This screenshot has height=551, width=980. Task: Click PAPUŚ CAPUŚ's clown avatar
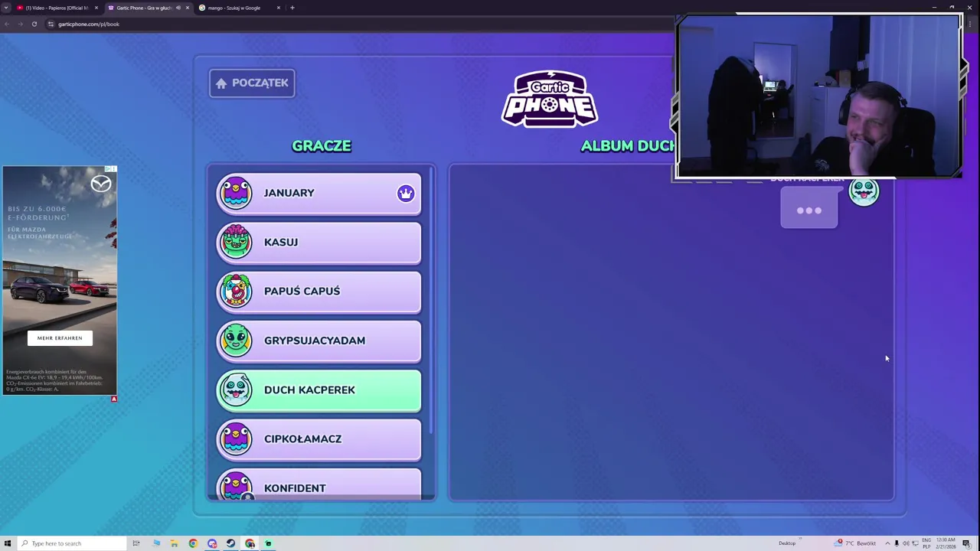pos(236,291)
